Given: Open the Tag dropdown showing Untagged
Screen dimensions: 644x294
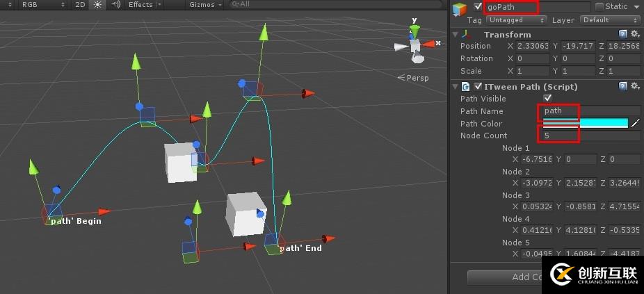Looking at the screenshot, I should click(525, 20).
